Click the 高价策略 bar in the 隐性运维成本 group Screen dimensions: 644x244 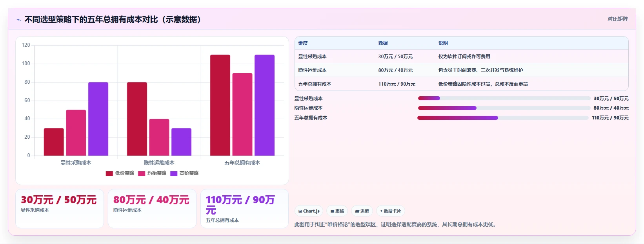181,142
